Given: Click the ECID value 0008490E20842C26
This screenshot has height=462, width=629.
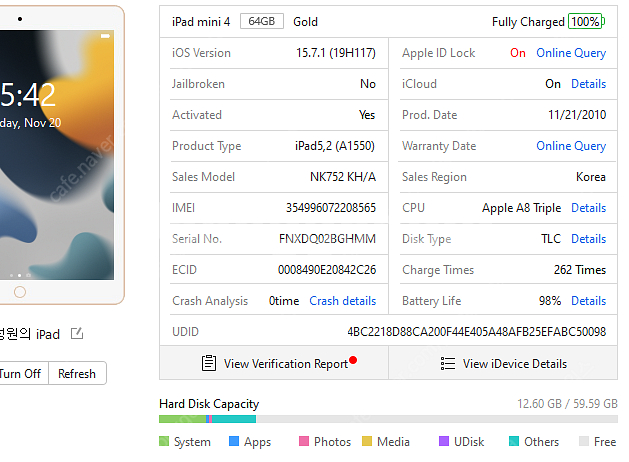Looking at the screenshot, I should tap(327, 270).
